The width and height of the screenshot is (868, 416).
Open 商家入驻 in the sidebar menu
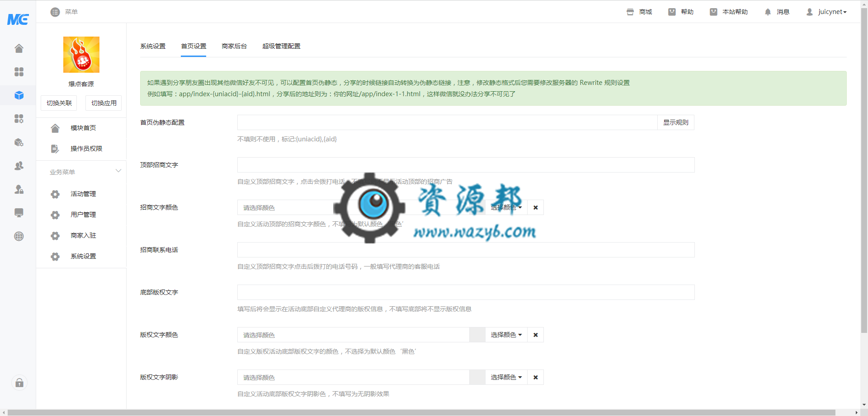(x=83, y=235)
